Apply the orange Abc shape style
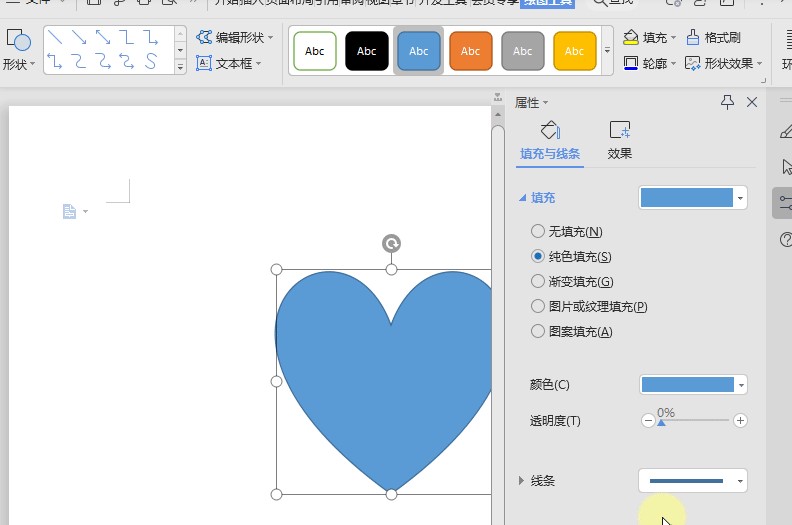The height and width of the screenshot is (525, 792). (x=470, y=50)
